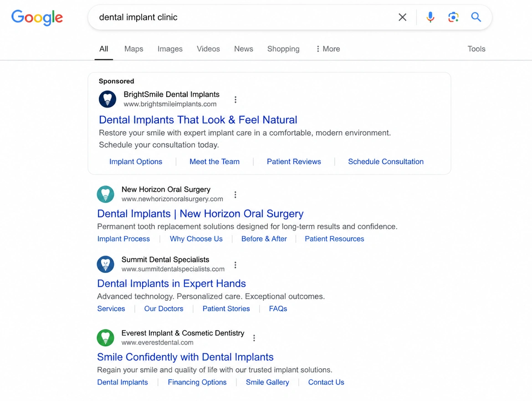
Task: Click the Everest Implant & Cosmetic Dentistry favicon
Action: [x=106, y=338]
